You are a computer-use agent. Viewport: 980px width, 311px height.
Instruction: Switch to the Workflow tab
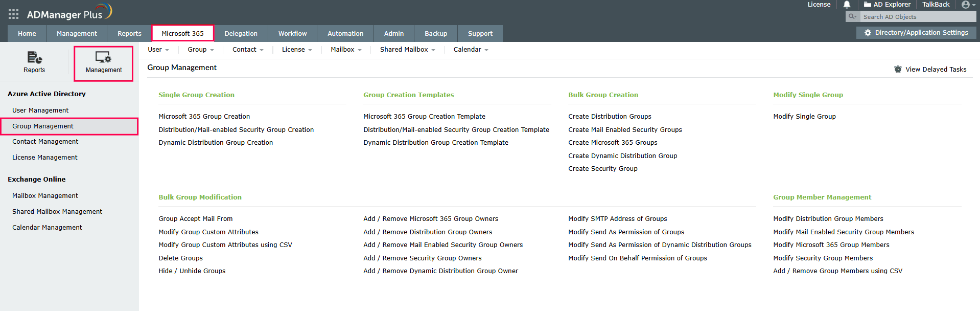292,34
